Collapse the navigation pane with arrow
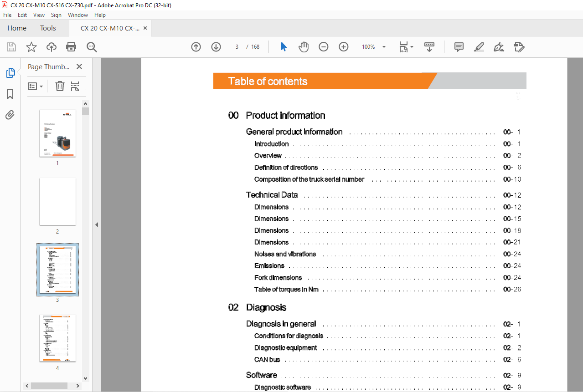Viewport: 583px width, 392px height. pos(97,224)
